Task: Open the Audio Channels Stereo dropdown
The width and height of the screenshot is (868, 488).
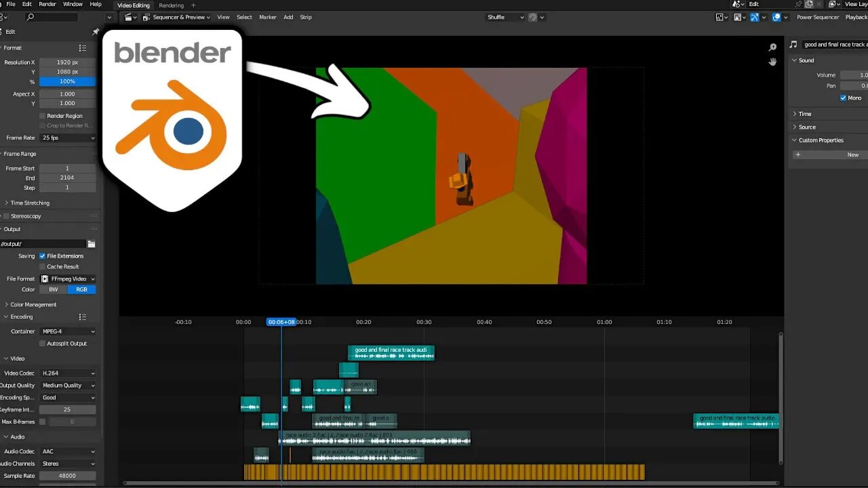Action: (68, 464)
